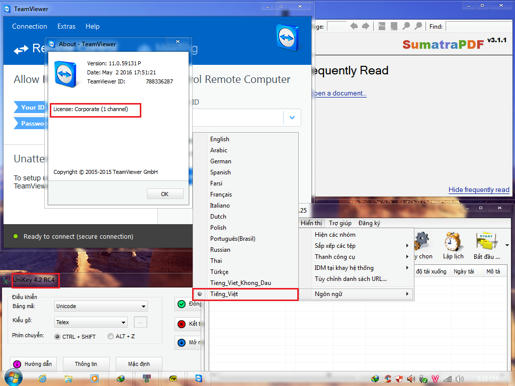Click Mặc định button in UniKey

tap(139, 364)
